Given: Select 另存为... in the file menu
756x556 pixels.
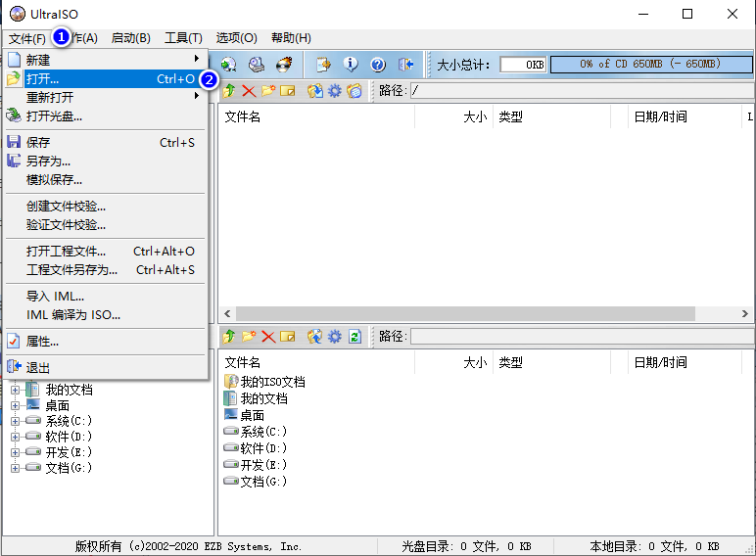Looking at the screenshot, I should coord(49,161).
